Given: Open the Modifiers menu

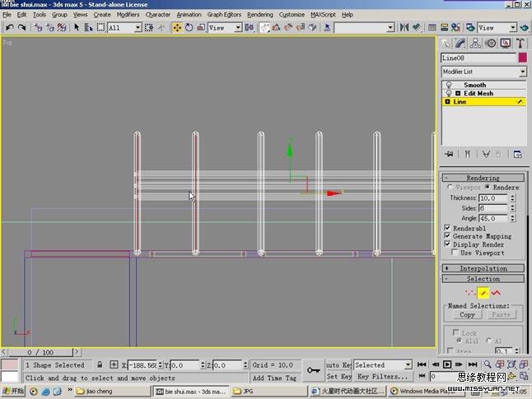Looking at the screenshot, I should pyautogui.click(x=128, y=15).
